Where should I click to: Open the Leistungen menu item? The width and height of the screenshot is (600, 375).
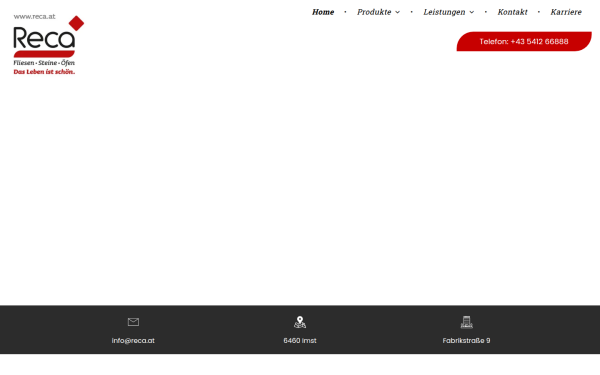pyautogui.click(x=444, y=12)
